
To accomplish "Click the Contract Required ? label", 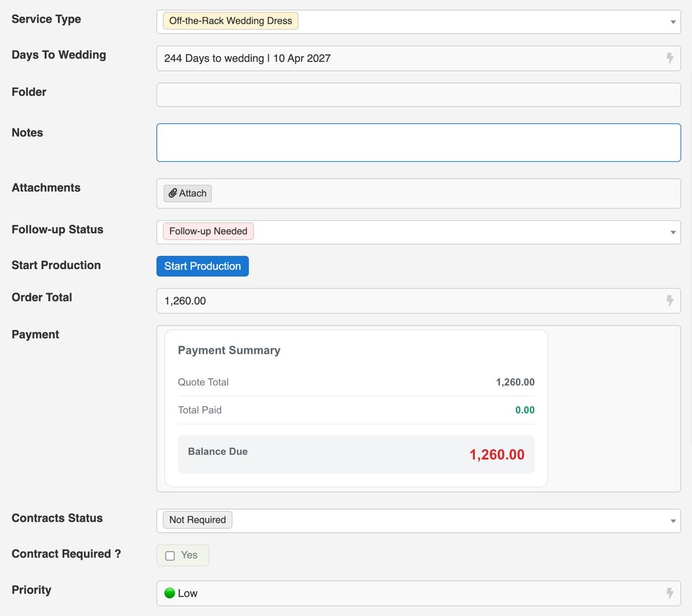I will click(66, 554).
